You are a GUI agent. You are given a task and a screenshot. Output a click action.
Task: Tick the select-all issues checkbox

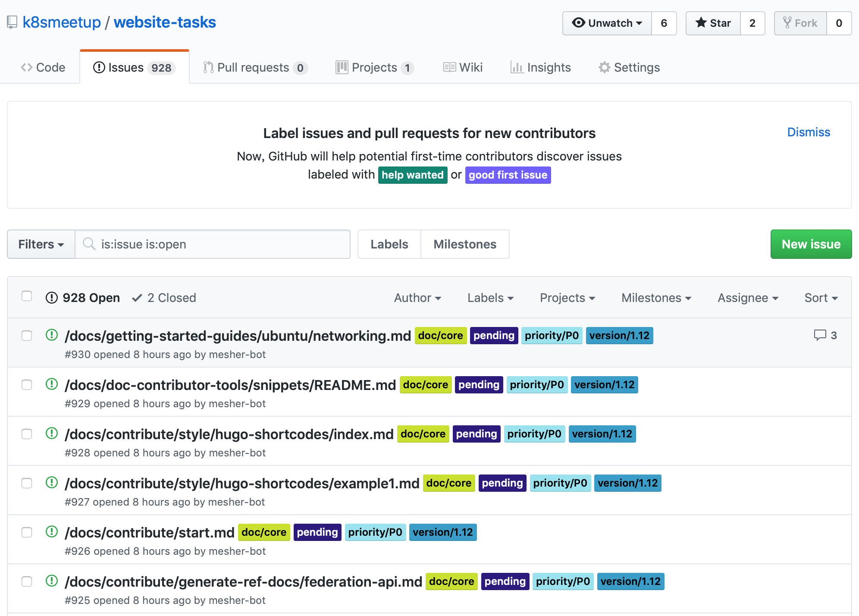[x=27, y=296]
